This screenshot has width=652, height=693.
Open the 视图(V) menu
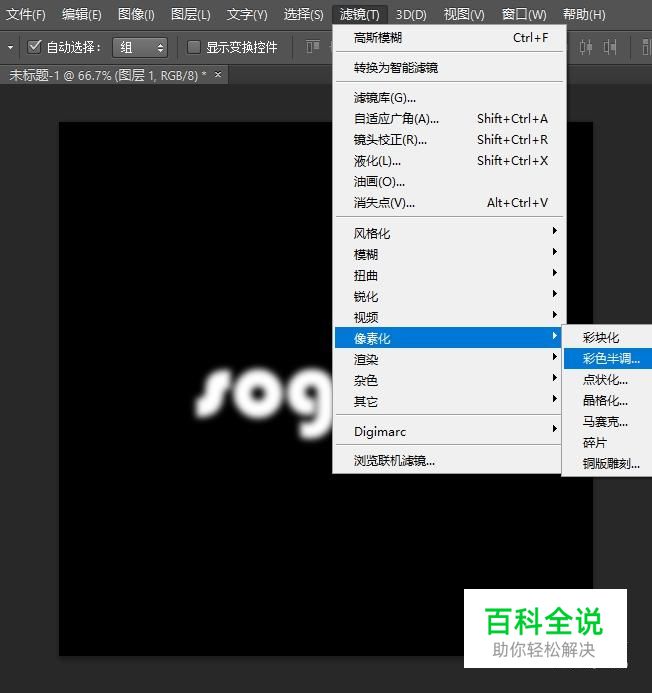(464, 15)
